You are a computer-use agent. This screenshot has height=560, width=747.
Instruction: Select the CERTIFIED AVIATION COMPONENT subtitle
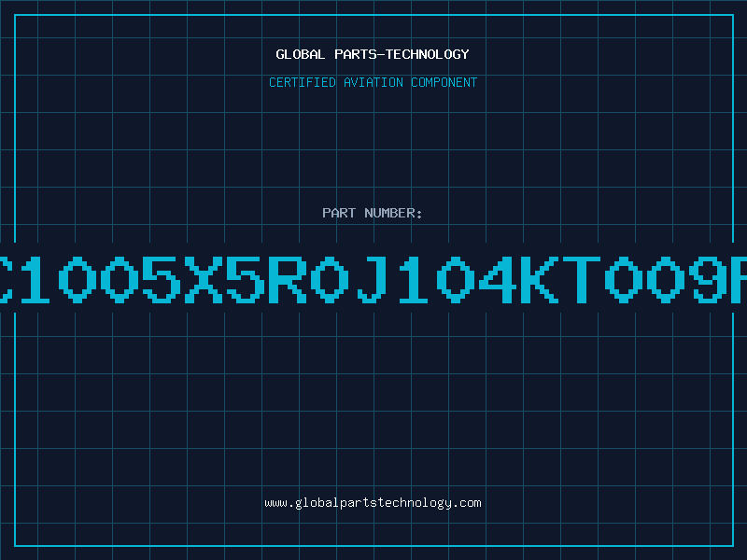click(x=373, y=82)
